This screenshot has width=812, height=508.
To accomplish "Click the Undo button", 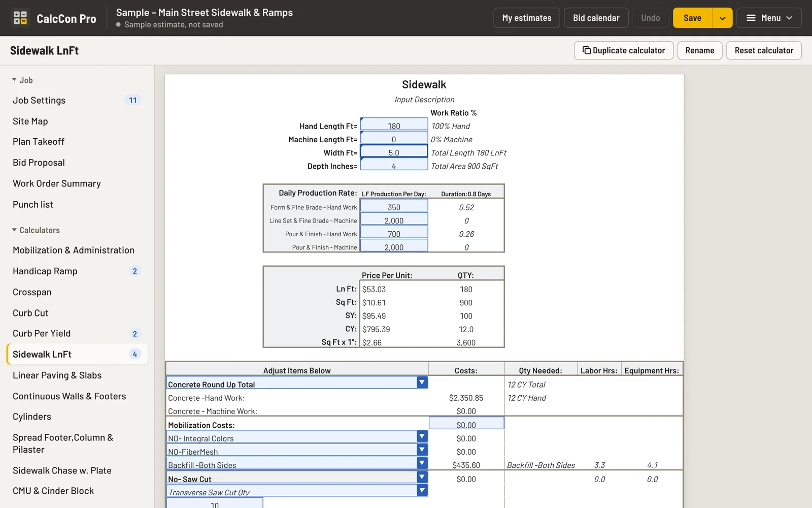I will [x=650, y=18].
